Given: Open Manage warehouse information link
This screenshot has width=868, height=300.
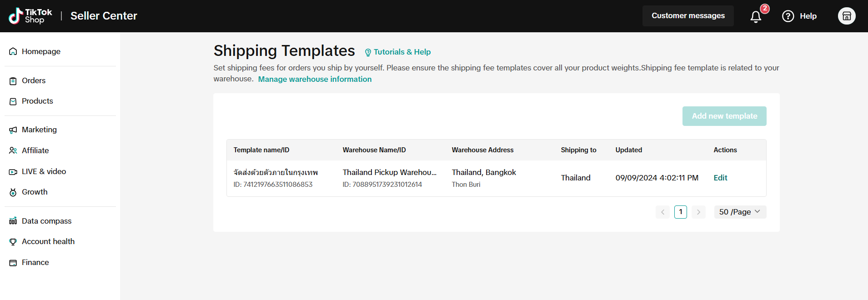Looking at the screenshot, I should point(315,79).
